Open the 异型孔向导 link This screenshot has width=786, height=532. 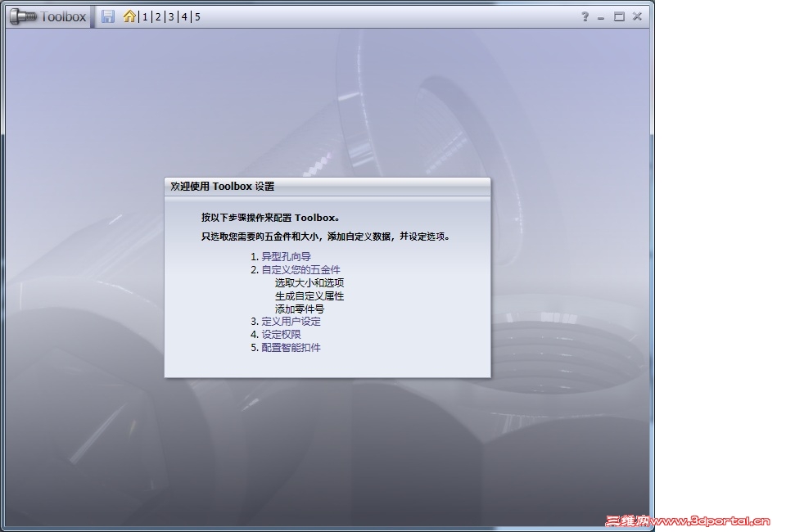coord(287,256)
